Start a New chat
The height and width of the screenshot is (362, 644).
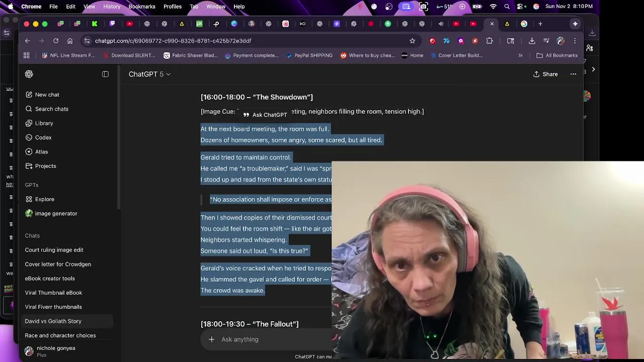(x=47, y=95)
